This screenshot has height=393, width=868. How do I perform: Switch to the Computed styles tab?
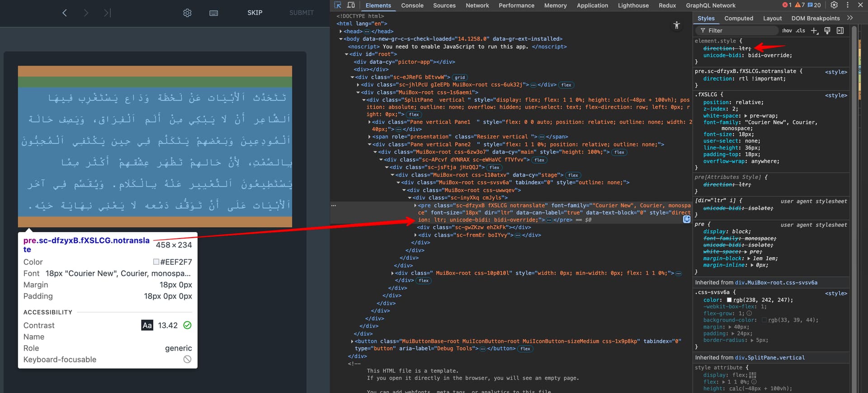[x=739, y=19]
